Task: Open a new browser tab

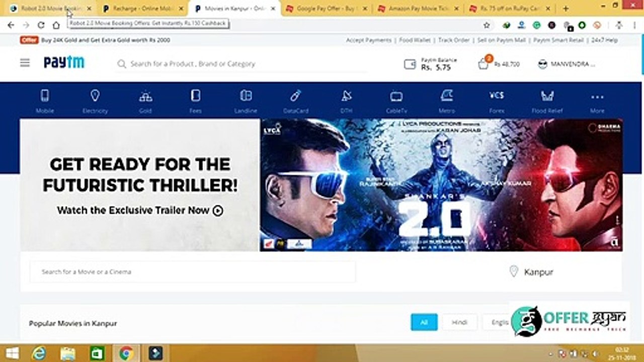Action: [566, 8]
